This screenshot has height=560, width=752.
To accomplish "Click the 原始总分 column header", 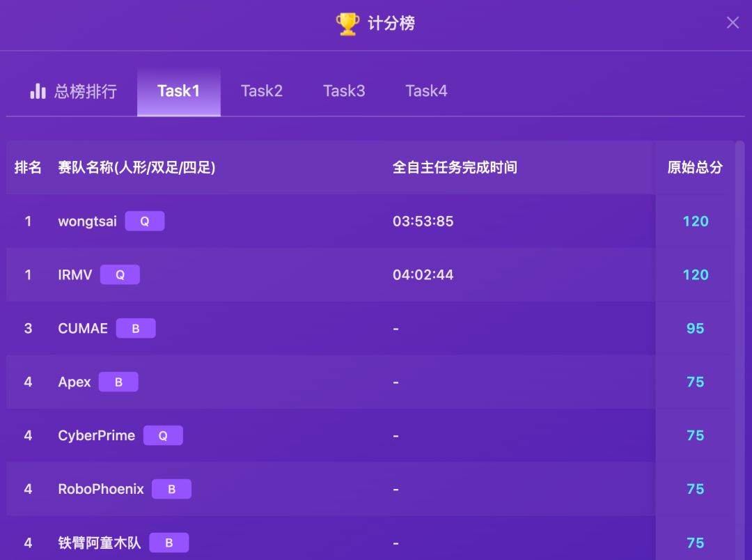I will [x=695, y=168].
